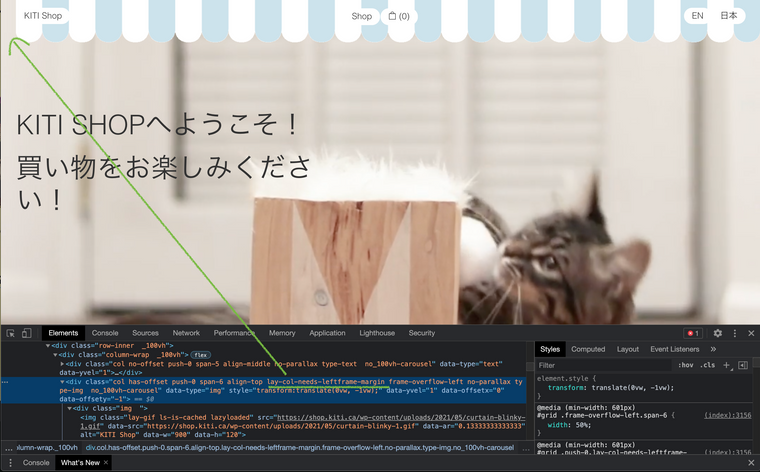
Task: Collapse the row-inner div tree node
Action: (49, 345)
